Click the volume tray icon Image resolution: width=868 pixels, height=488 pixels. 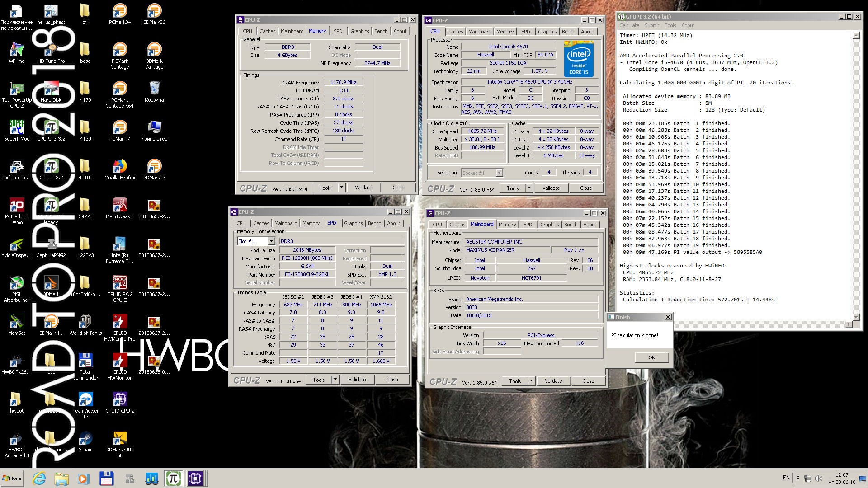(x=818, y=478)
